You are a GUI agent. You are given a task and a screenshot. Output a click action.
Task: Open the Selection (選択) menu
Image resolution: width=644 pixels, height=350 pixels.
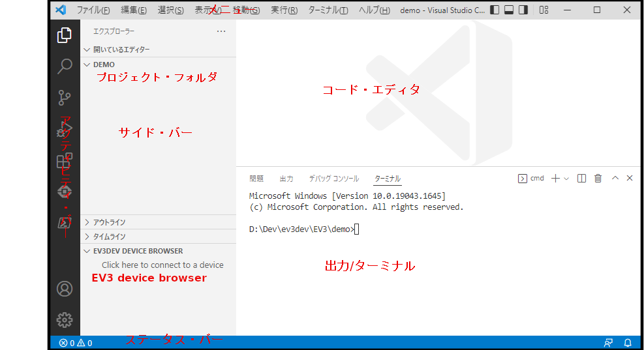[170, 10]
